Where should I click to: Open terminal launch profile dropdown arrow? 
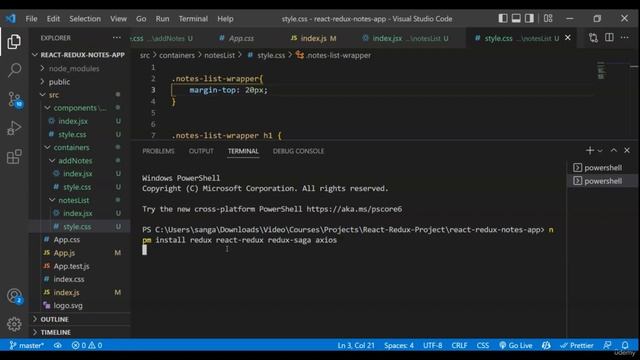600,151
